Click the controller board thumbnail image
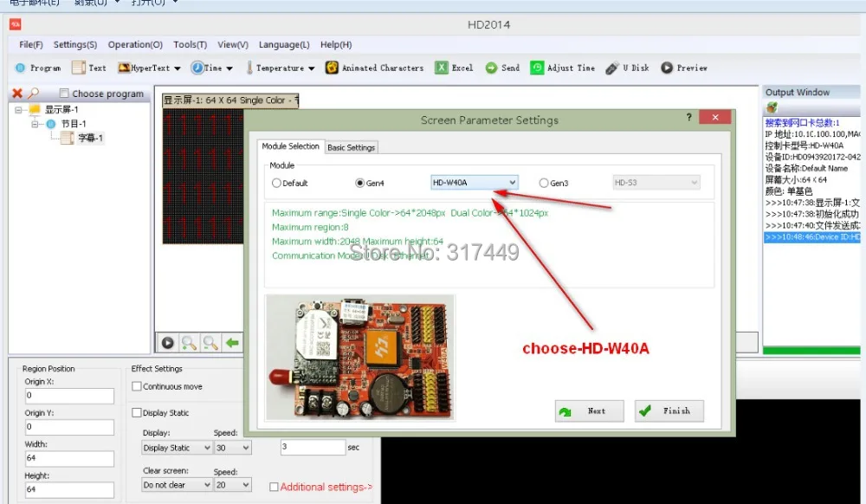The image size is (866, 504). [x=360, y=359]
